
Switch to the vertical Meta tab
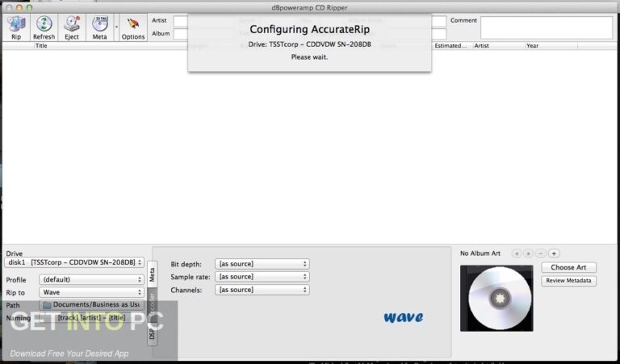pyautogui.click(x=153, y=274)
